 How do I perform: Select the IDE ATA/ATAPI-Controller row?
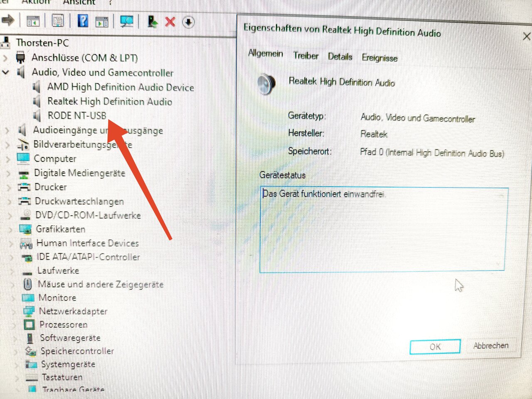(88, 257)
